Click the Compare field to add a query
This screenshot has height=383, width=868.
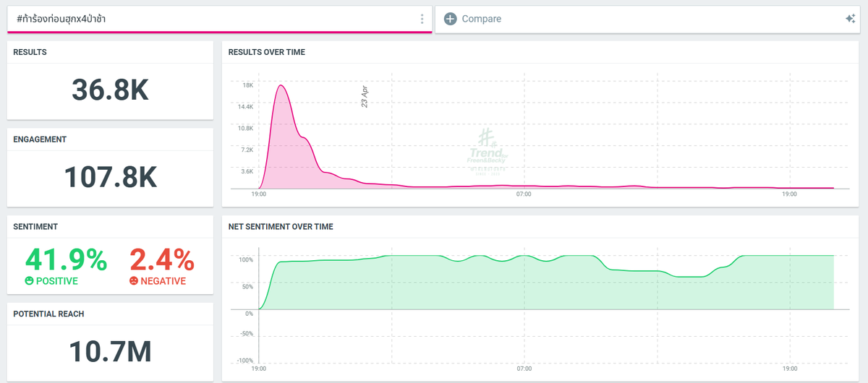[647, 19]
